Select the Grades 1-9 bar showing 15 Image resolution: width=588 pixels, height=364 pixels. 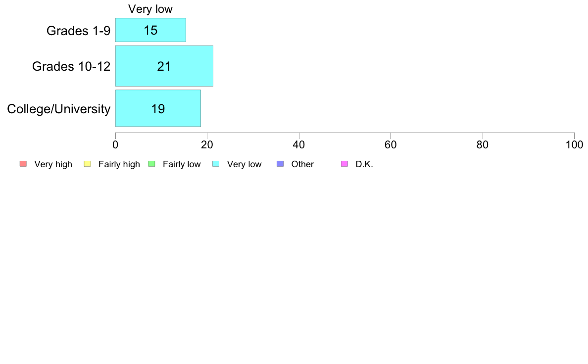click(151, 30)
